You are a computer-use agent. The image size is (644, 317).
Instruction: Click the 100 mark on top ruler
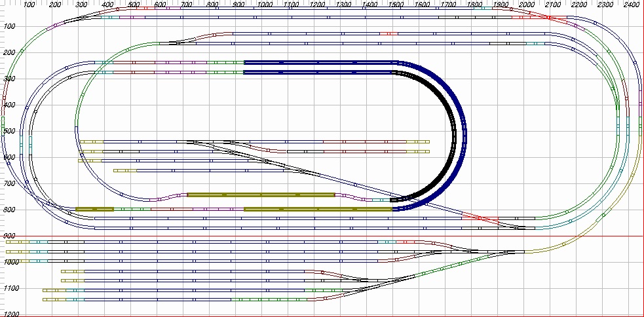coord(28,5)
